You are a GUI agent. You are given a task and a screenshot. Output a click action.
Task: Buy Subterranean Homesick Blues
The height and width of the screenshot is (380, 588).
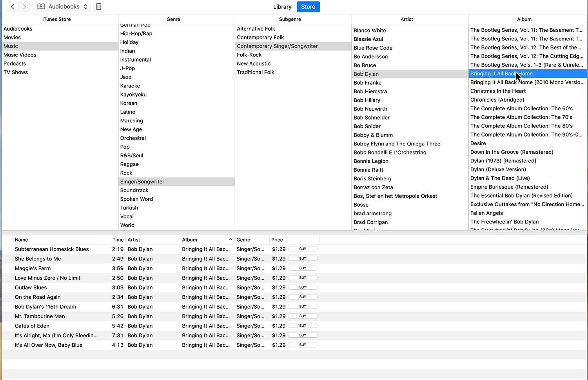[303, 249]
